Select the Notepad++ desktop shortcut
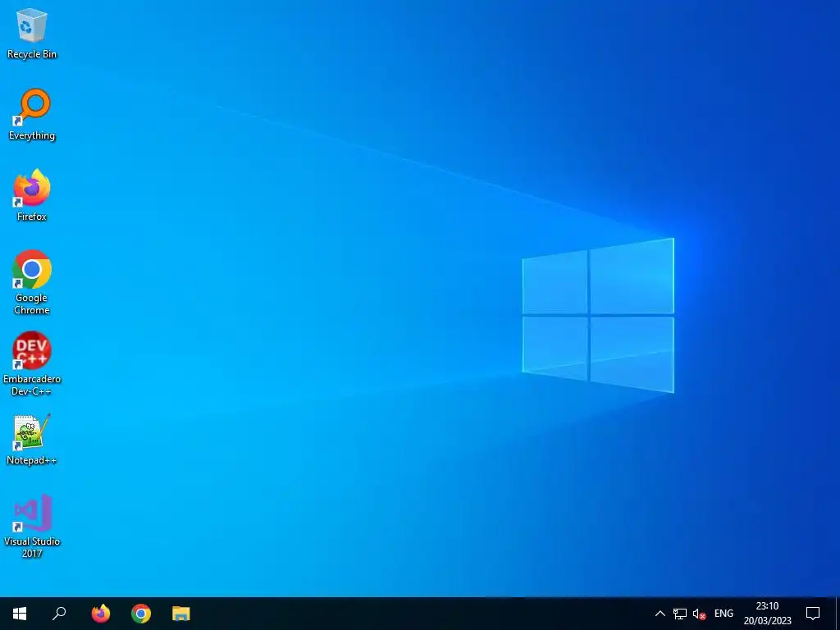 click(32, 440)
